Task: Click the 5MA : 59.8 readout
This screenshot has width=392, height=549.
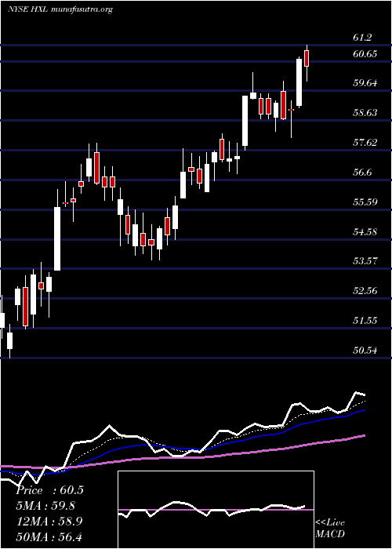Action: (45, 506)
